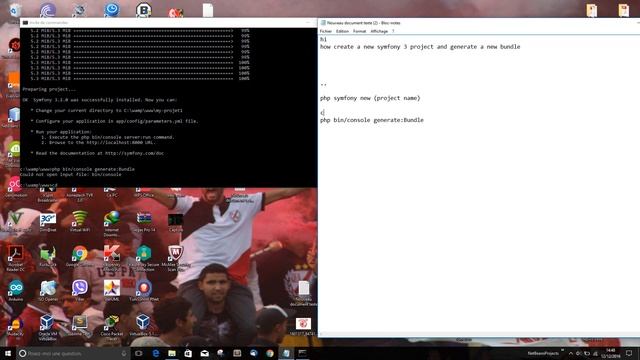Click the Cortana search box
The height and width of the screenshot is (360, 640).
point(73,353)
